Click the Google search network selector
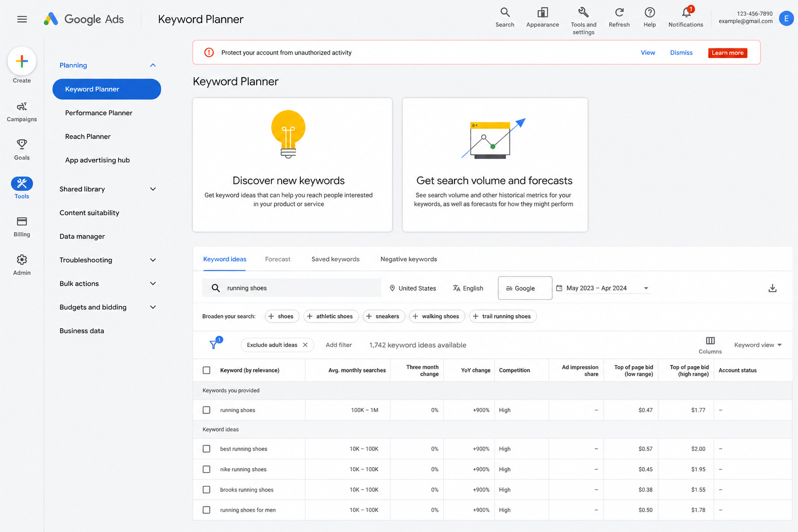 click(x=525, y=288)
